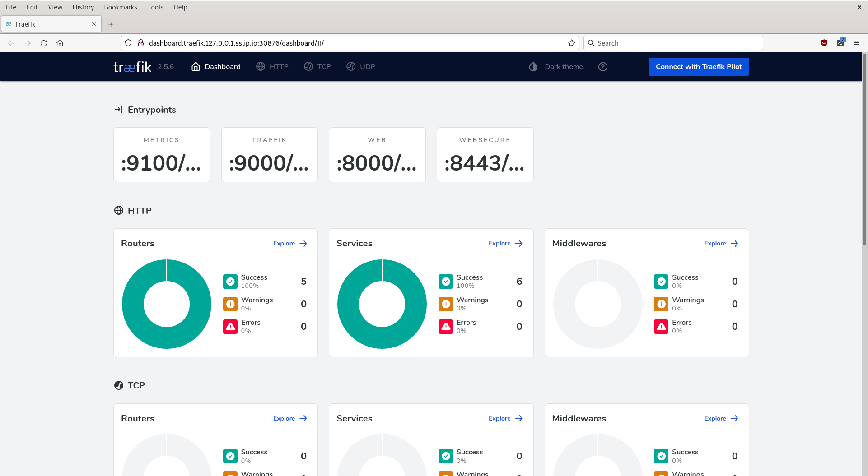Switch to the TCP navigation tab
Viewport: 868px width, 476px height.
click(x=317, y=67)
